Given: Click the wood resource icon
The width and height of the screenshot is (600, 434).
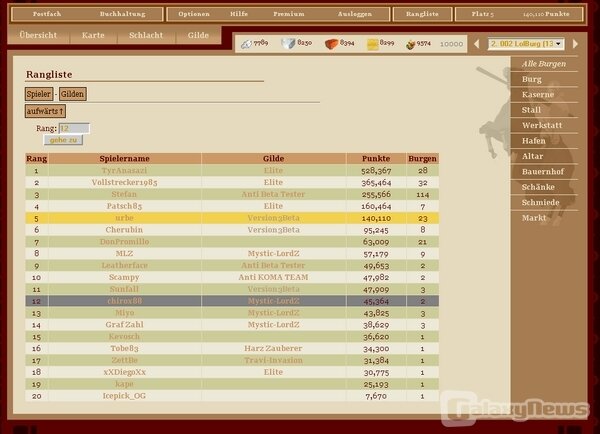Looking at the screenshot, I should [x=246, y=44].
